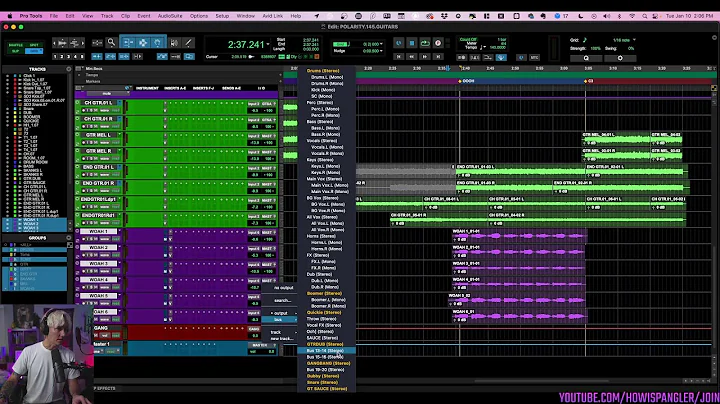Click zoom preset 5 button
The height and width of the screenshot is (404, 720).
(x=82, y=56)
